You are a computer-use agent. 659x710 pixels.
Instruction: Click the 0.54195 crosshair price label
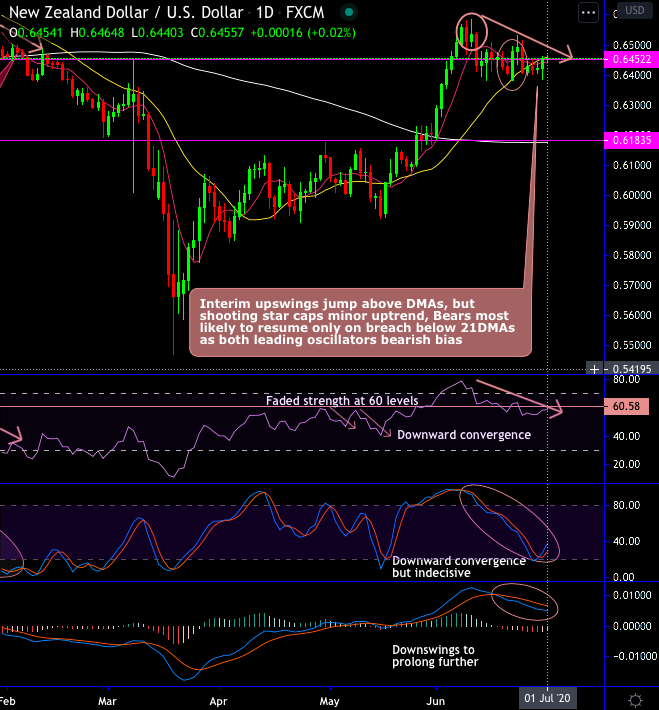pos(632,369)
